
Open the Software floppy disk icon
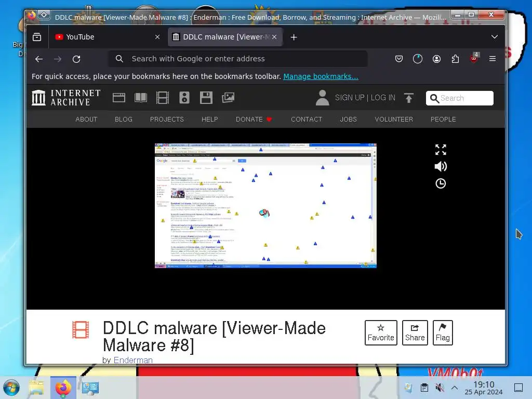(206, 98)
